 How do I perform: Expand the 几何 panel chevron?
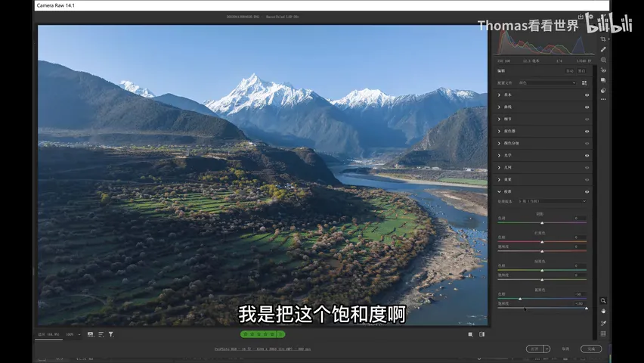[x=499, y=168]
